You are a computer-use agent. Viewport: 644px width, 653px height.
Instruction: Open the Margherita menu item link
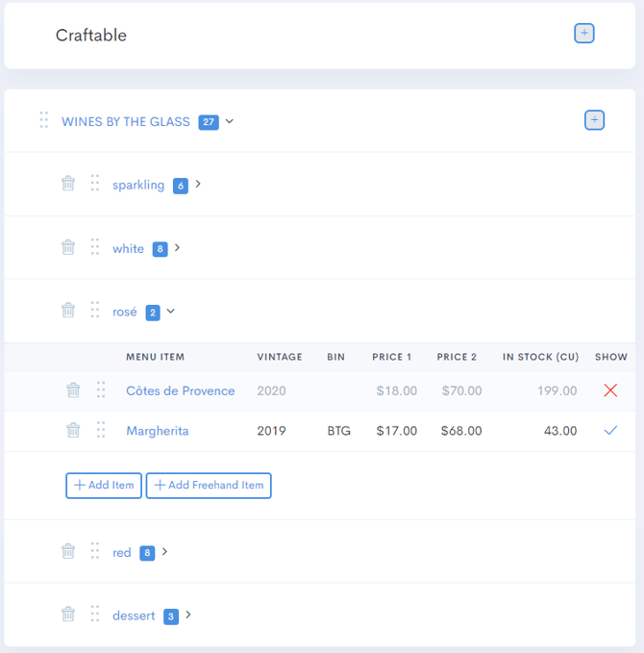click(x=157, y=431)
